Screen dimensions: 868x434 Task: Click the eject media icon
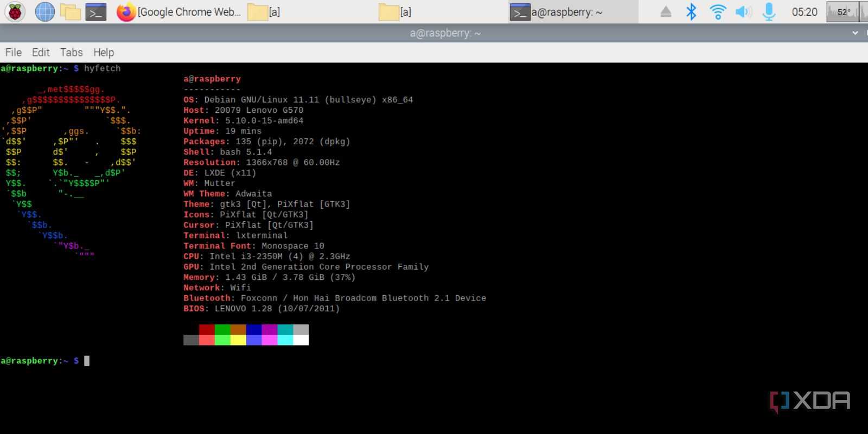[x=666, y=12]
